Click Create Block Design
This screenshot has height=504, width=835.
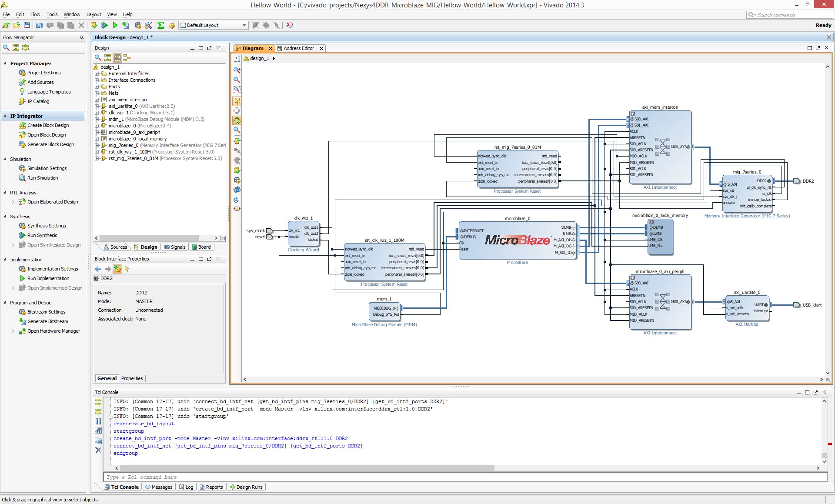48,125
